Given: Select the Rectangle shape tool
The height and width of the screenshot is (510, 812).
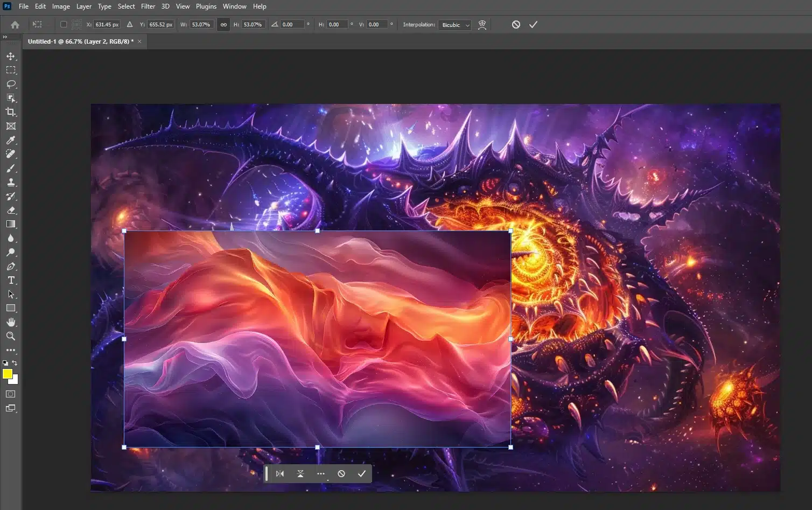Looking at the screenshot, I should coord(11,308).
